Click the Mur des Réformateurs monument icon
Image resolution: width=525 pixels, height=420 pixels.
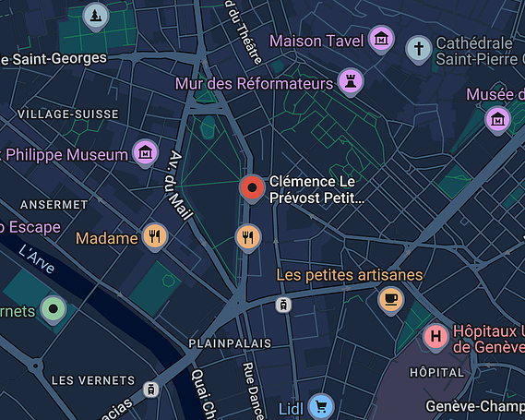(351, 81)
